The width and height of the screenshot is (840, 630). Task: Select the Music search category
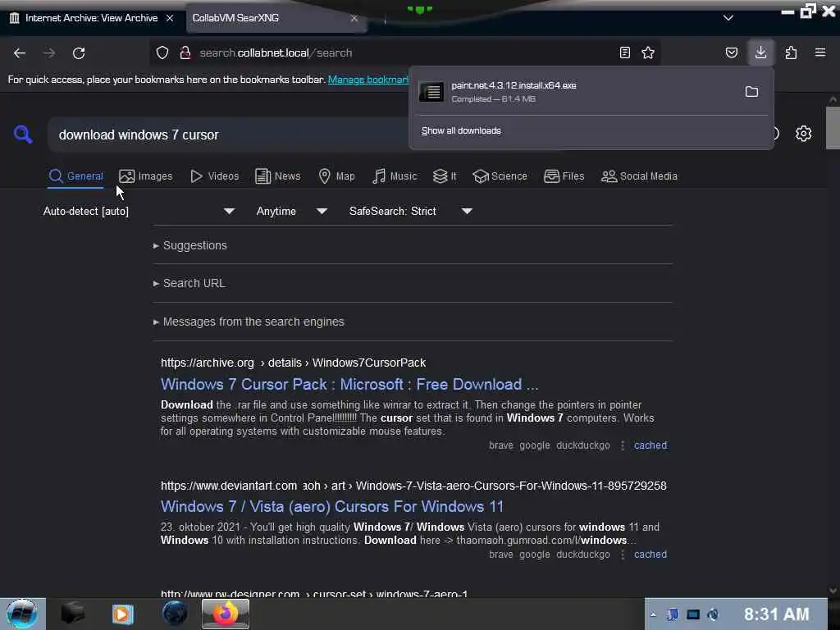tap(395, 176)
